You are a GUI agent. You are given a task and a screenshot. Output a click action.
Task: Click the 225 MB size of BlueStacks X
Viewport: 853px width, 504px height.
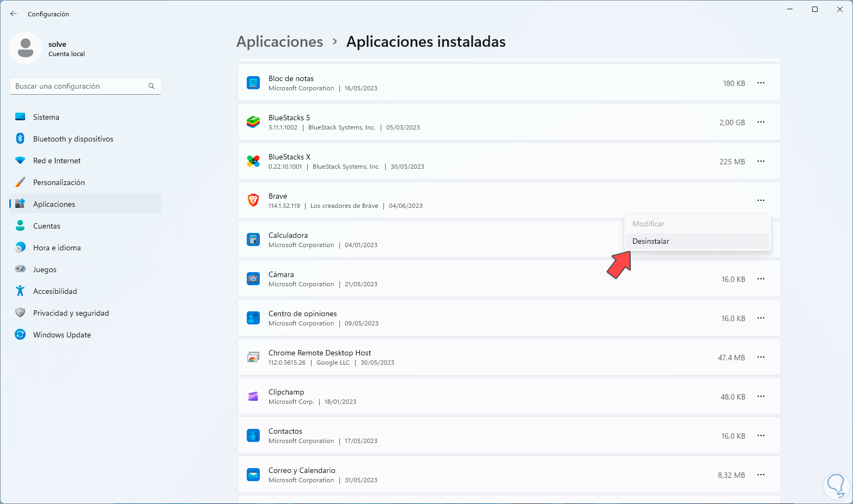[732, 162]
